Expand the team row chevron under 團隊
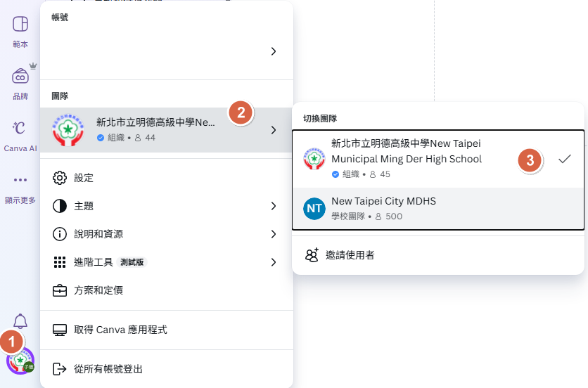This screenshot has width=588, height=388. 274,130
